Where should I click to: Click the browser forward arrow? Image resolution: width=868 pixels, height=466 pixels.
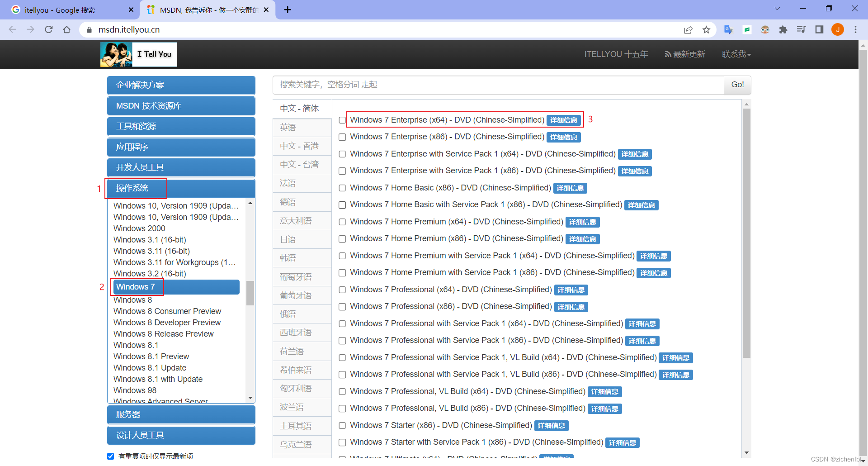click(30, 29)
